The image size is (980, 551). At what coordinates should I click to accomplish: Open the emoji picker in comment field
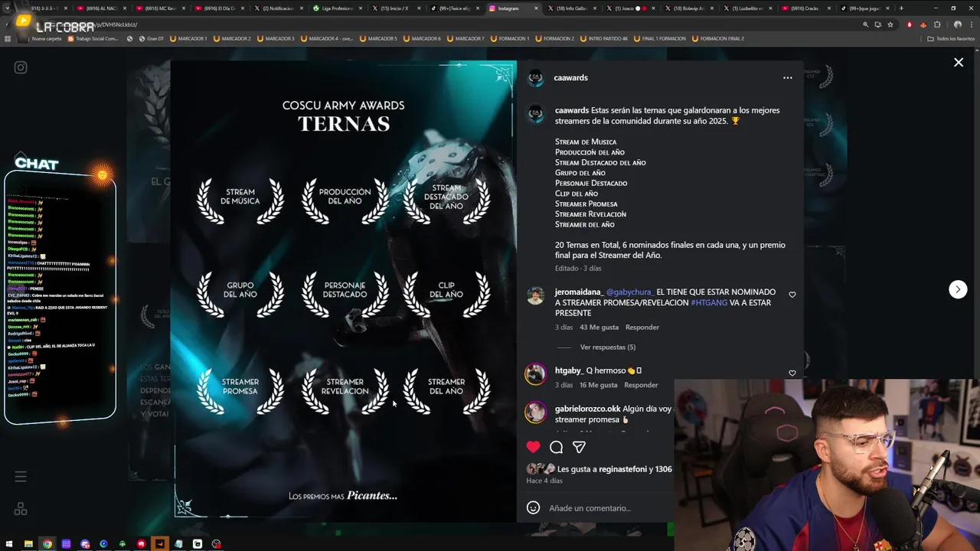(x=534, y=508)
